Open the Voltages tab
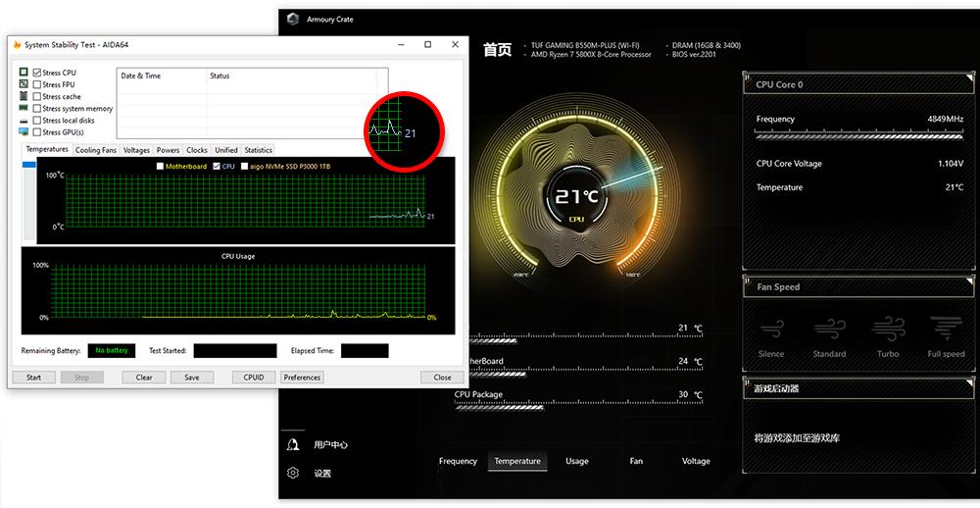This screenshot has width=980, height=508. point(136,150)
